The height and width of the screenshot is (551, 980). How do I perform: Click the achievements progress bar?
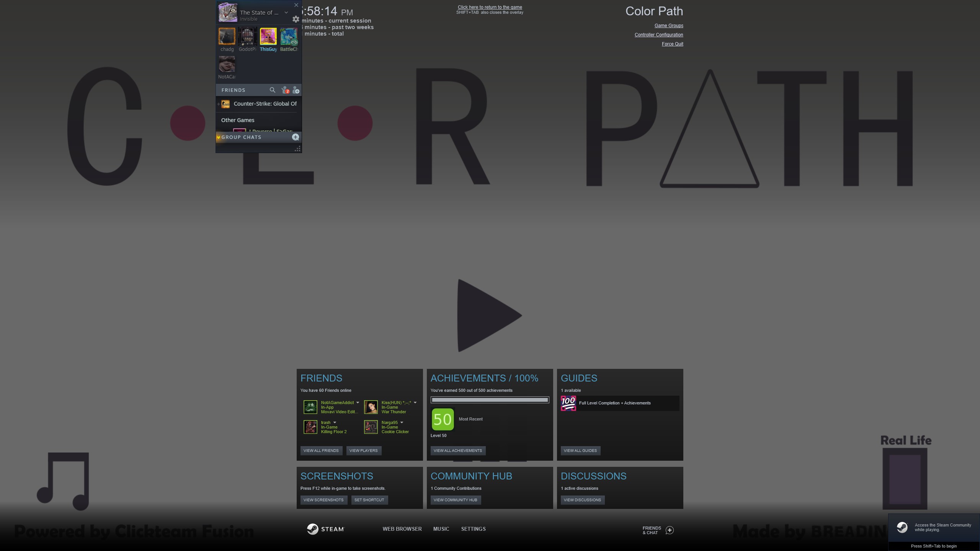point(490,400)
